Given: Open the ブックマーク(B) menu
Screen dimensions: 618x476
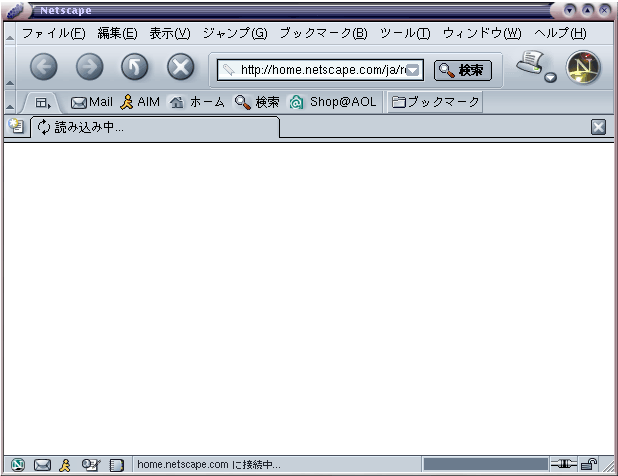Looking at the screenshot, I should pos(323,33).
